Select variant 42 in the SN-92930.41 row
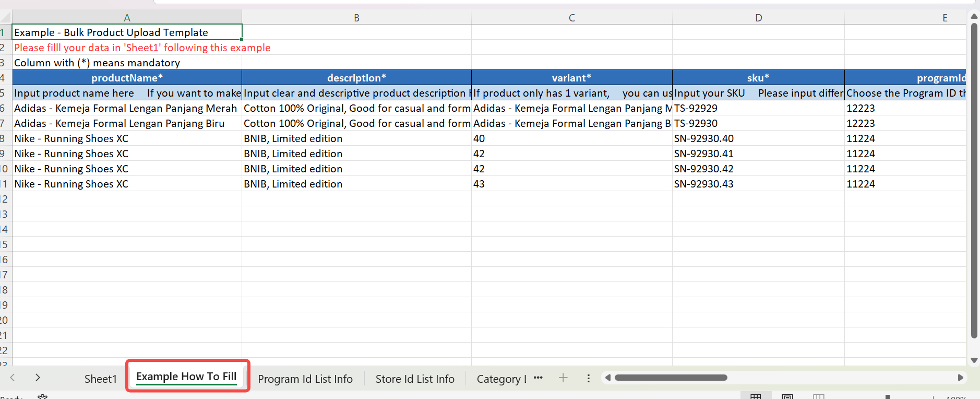The image size is (980, 399). pyautogui.click(x=572, y=154)
